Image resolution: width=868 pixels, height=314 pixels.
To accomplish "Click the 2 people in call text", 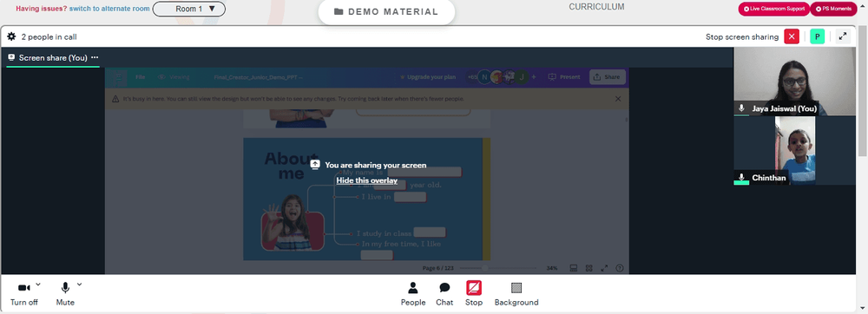I will click(x=49, y=37).
